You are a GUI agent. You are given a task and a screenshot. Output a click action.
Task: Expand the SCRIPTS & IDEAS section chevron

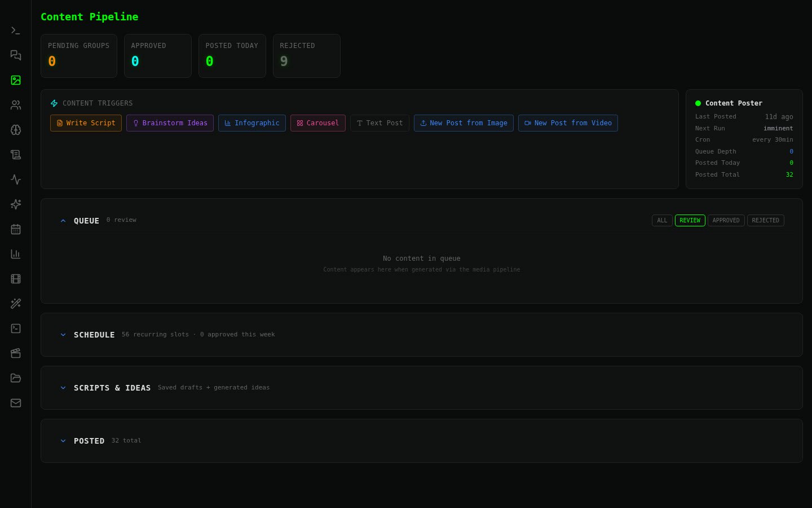pyautogui.click(x=63, y=388)
